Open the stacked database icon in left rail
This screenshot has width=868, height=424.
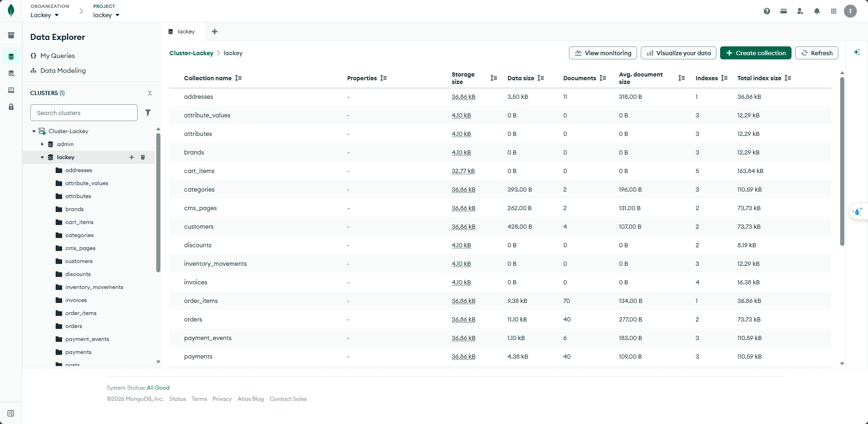coord(11,73)
